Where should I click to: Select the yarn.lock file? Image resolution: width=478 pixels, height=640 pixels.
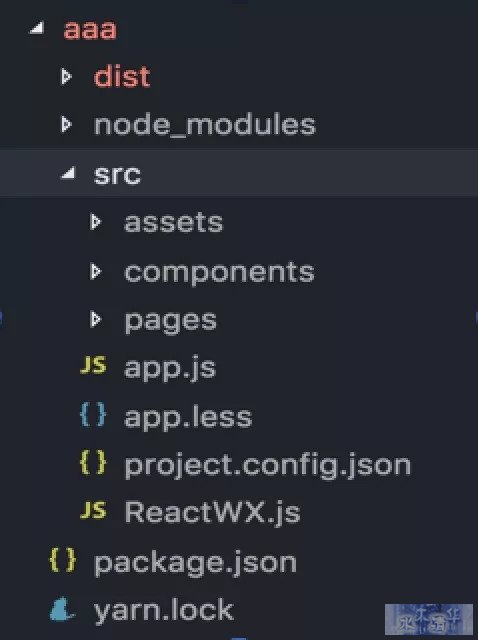click(164, 611)
